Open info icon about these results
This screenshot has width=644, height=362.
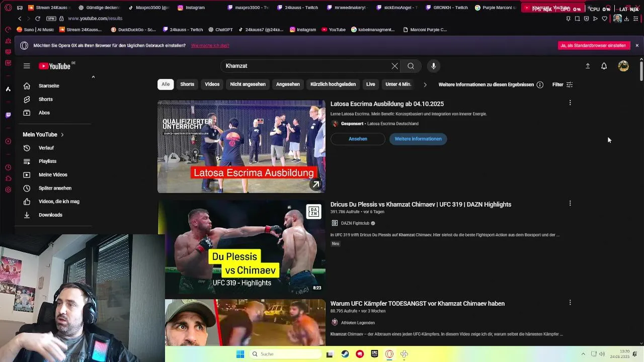[540, 84]
